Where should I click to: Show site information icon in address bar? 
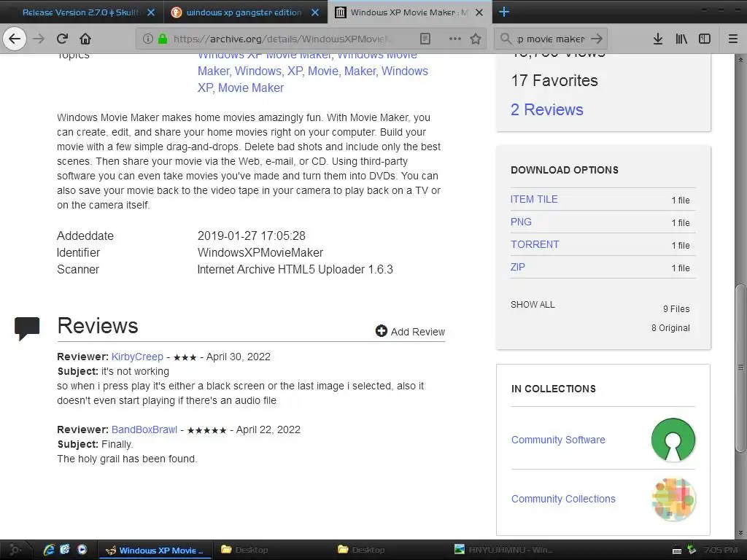coord(147,39)
